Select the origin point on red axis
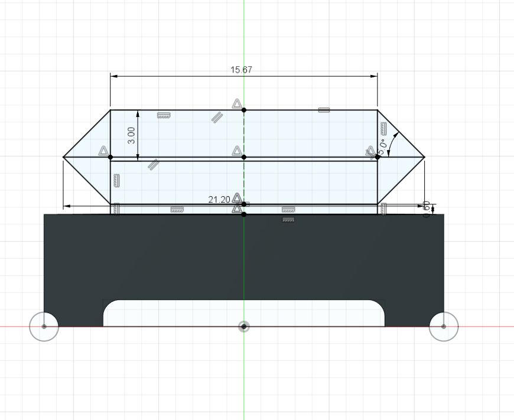This screenshot has width=514, height=420. (x=244, y=327)
